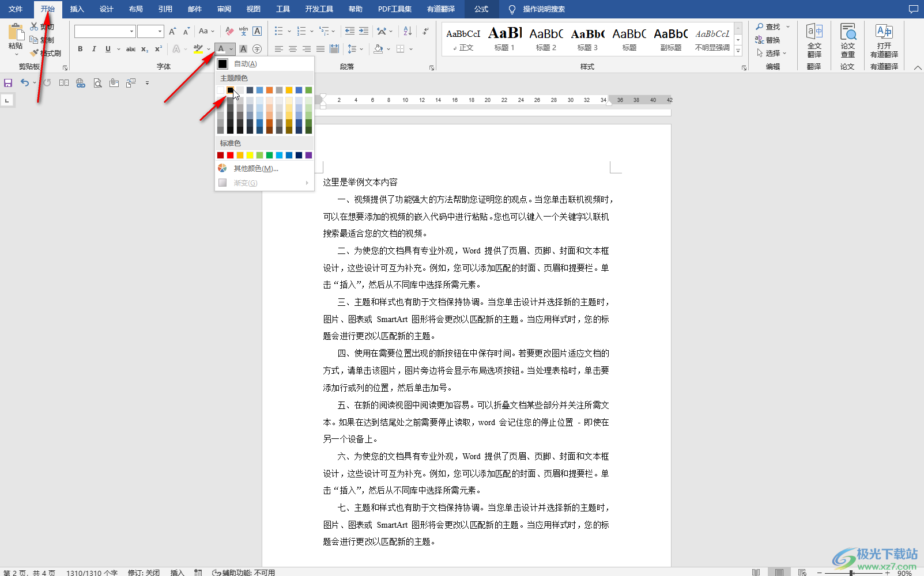This screenshot has height=576, width=924.
Task: Pick the black theme color swatch
Action: [230, 90]
